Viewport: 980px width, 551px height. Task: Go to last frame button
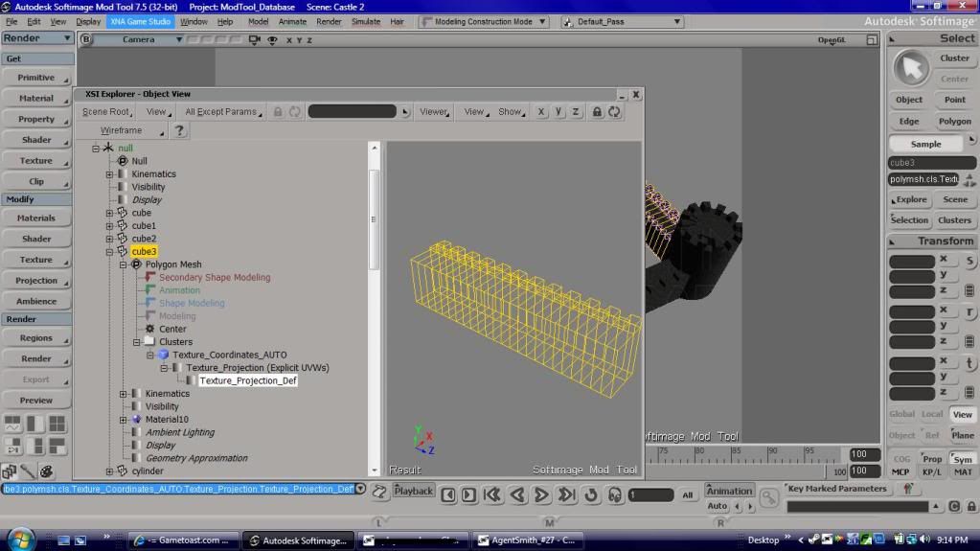tap(566, 495)
